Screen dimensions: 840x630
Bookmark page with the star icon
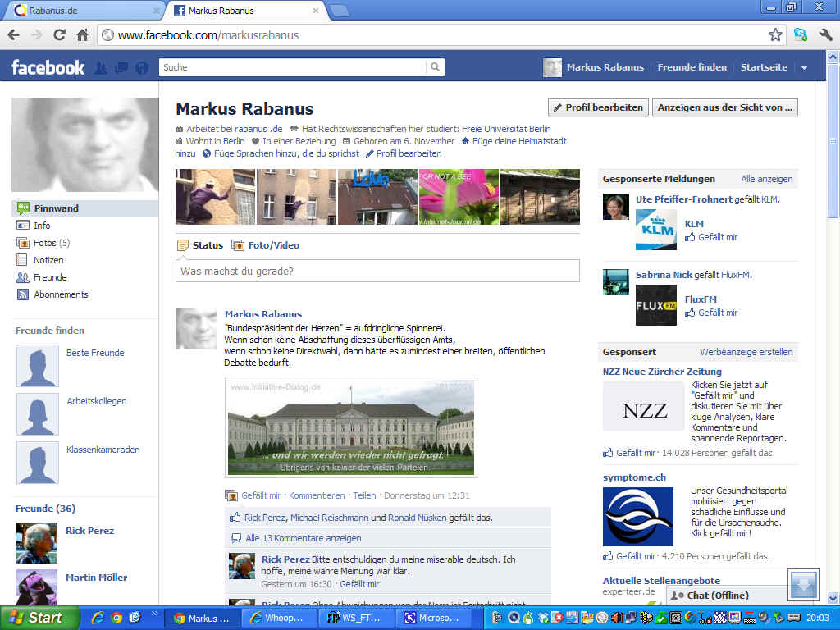(x=774, y=35)
